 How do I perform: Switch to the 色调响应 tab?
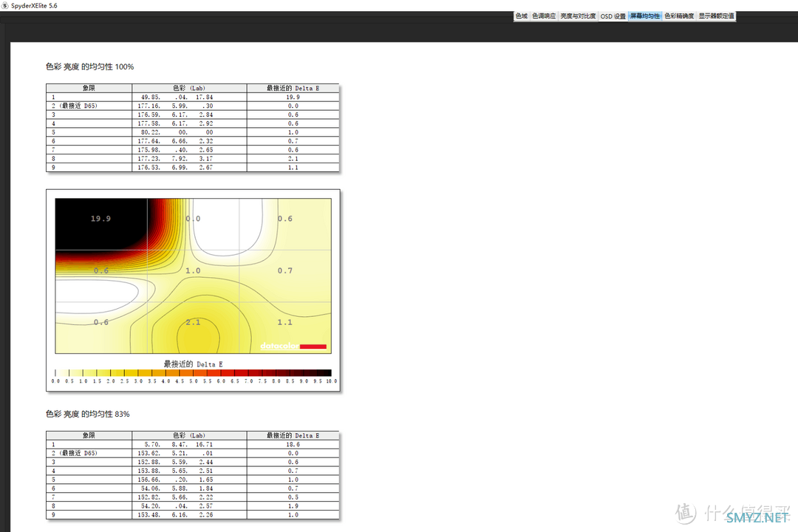click(544, 16)
